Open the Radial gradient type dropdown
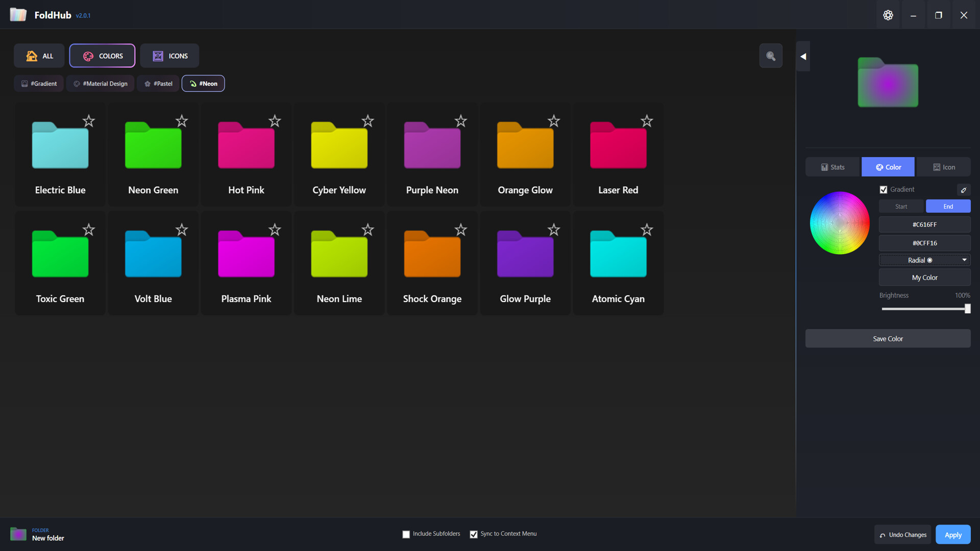980x551 pixels. (924, 260)
